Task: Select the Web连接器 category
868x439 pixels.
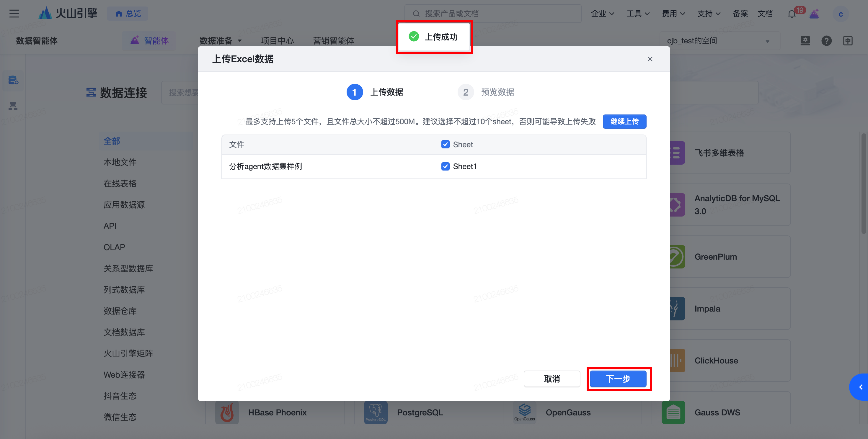Action: 124,375
